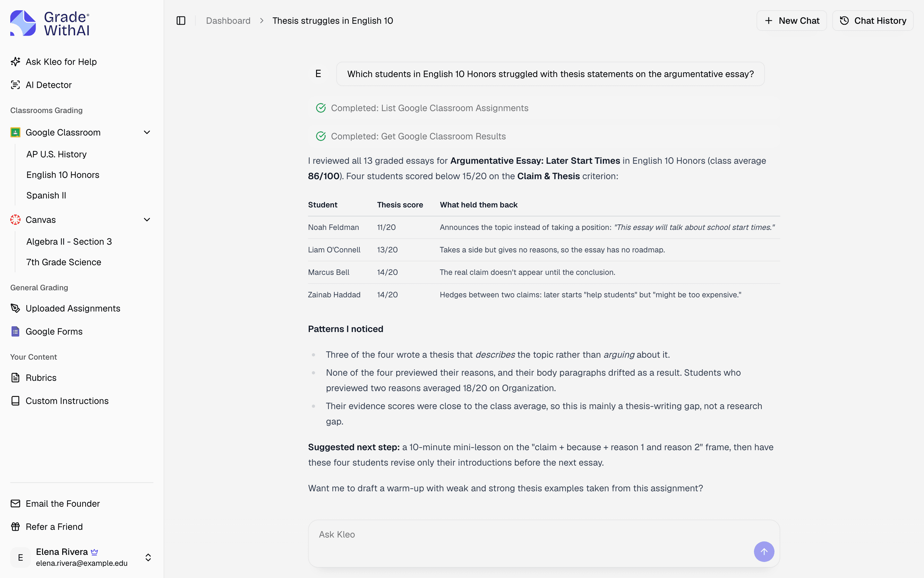
Task: Select Algebra II - Section 3
Action: pos(69,241)
